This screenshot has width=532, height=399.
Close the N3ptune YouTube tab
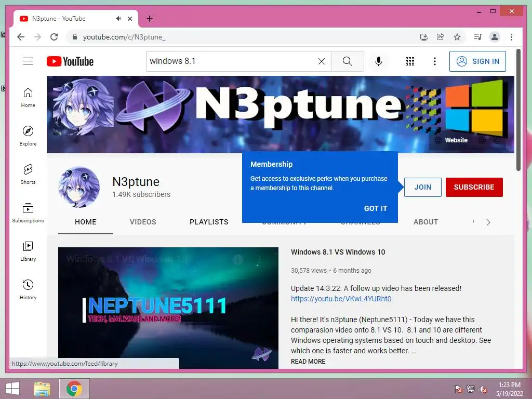(x=129, y=19)
